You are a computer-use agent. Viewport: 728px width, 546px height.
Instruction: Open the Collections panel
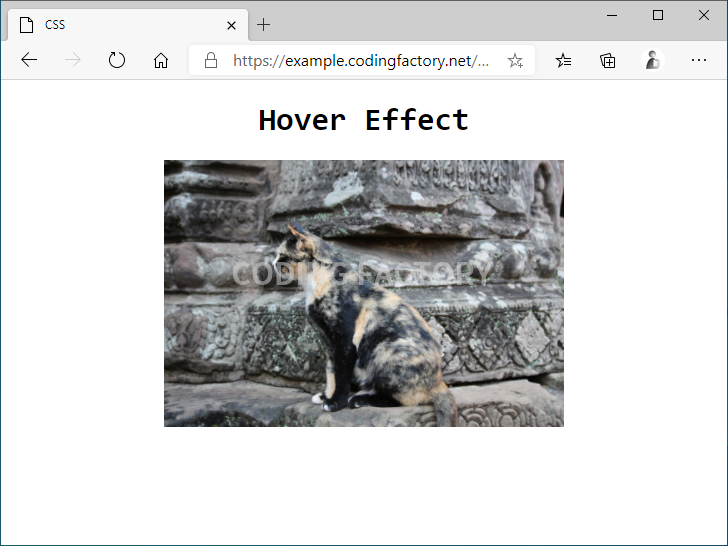pos(608,61)
